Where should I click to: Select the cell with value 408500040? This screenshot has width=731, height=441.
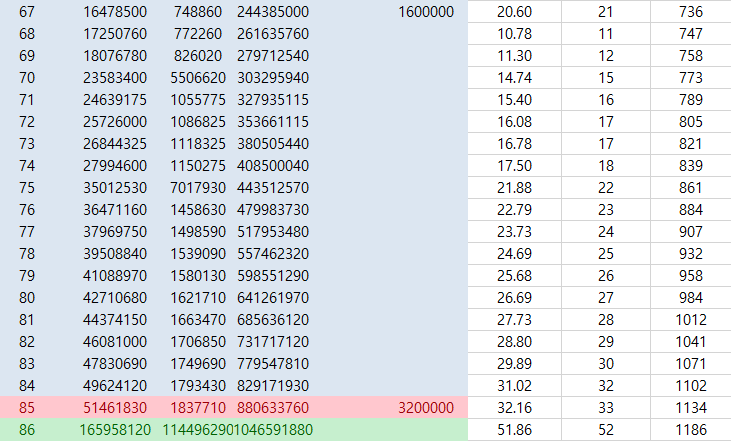point(273,166)
